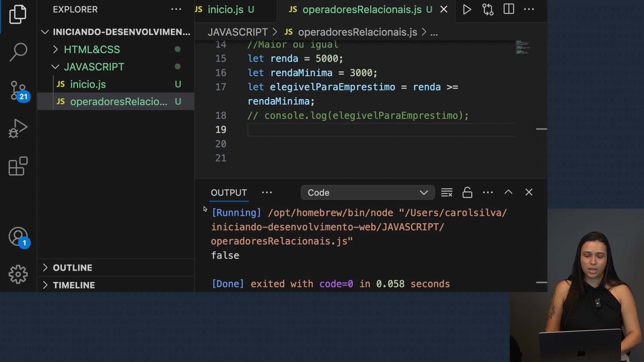Open the Extensions view
This screenshot has width=644, height=362.
coord(18,166)
